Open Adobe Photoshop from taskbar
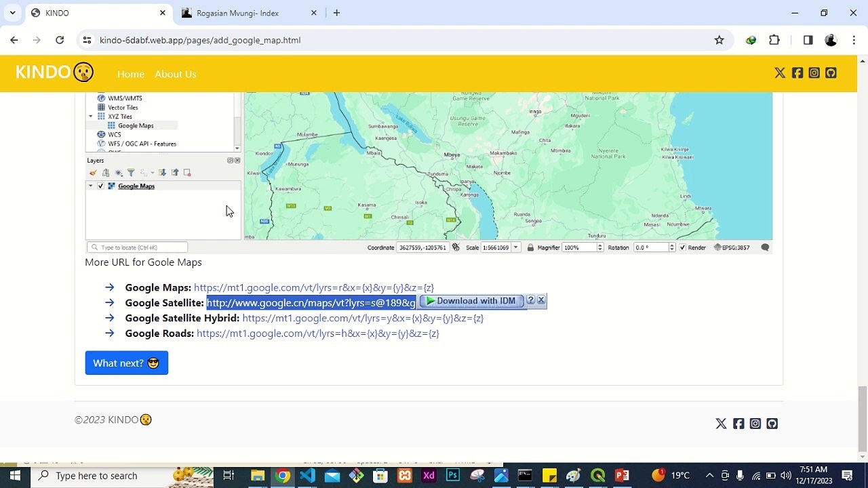The height and width of the screenshot is (488, 868). pos(452,475)
